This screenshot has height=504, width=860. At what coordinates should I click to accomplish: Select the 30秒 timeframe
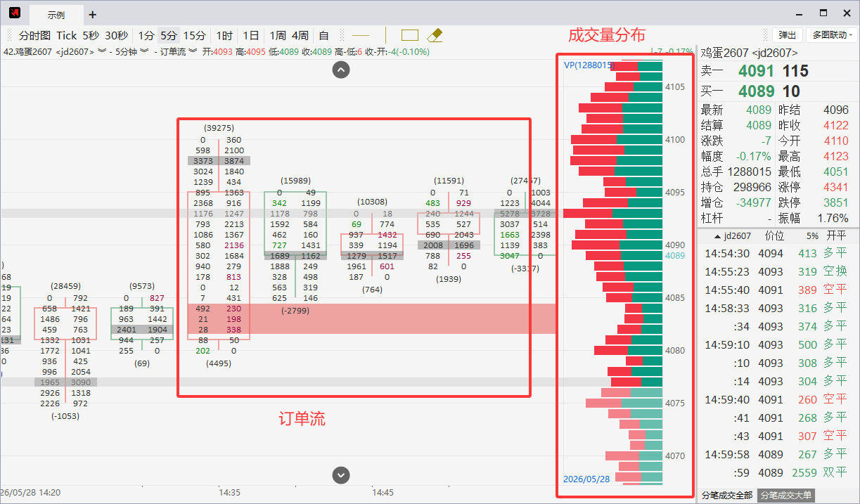[x=117, y=35]
